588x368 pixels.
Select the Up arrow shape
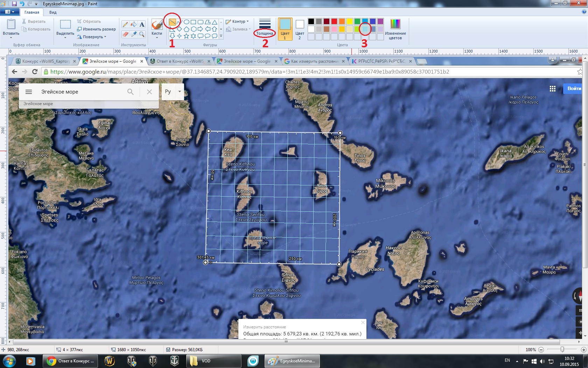click(x=215, y=29)
